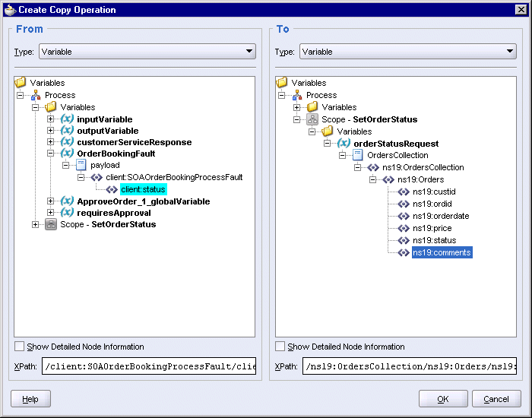Expand the inputVariable node
This screenshot has width=532, height=418.
(x=51, y=119)
